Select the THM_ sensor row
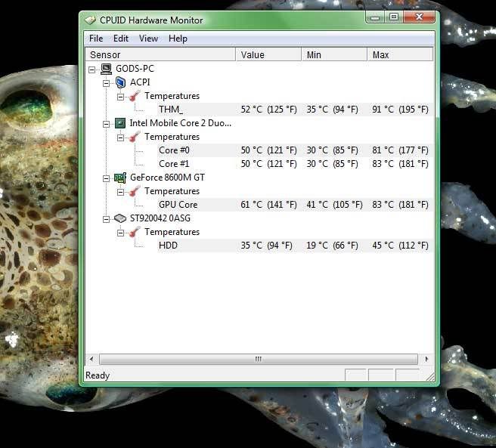Image resolution: width=496 pixels, height=448 pixels. 295,110
